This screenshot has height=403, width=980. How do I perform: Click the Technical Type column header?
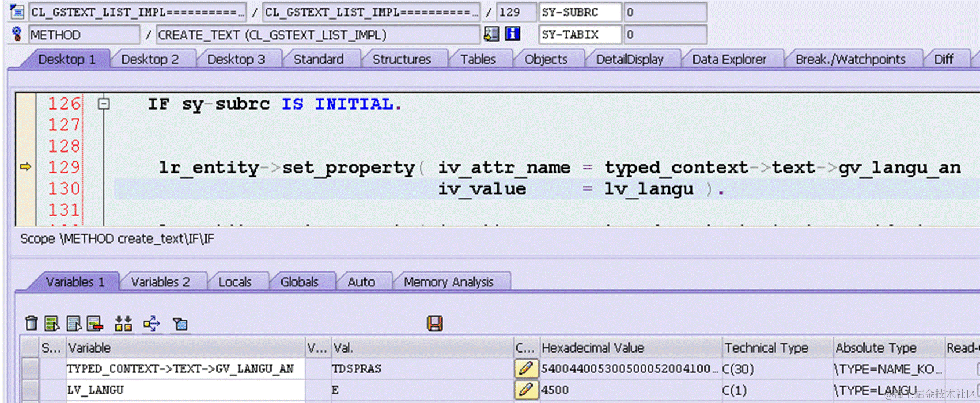click(x=778, y=347)
